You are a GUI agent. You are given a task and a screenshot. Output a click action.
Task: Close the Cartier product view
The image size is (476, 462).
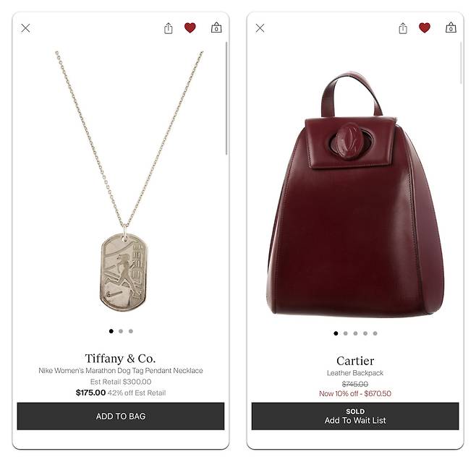260,28
